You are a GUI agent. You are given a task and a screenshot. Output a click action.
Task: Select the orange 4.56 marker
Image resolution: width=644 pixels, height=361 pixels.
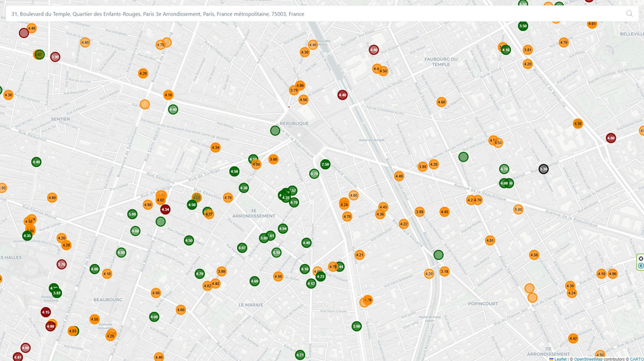click(303, 100)
